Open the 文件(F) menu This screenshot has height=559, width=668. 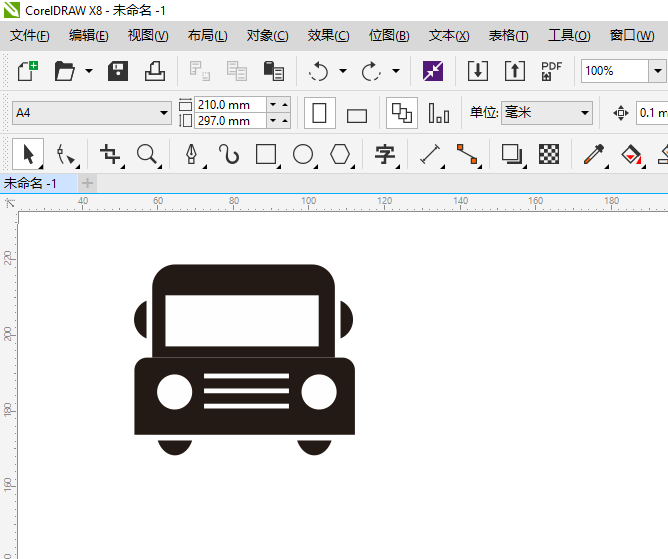29,35
